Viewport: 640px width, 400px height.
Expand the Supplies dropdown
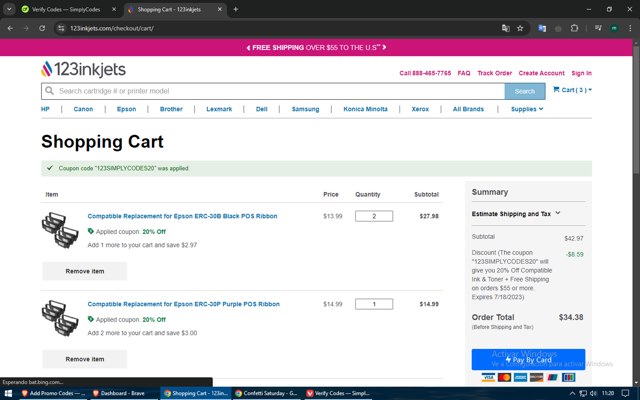pos(527,109)
